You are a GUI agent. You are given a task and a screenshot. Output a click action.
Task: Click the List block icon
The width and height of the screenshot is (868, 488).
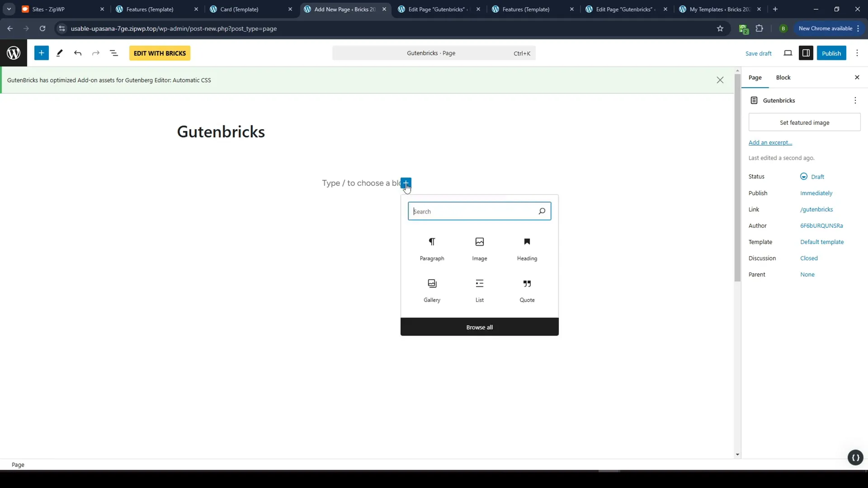(479, 283)
